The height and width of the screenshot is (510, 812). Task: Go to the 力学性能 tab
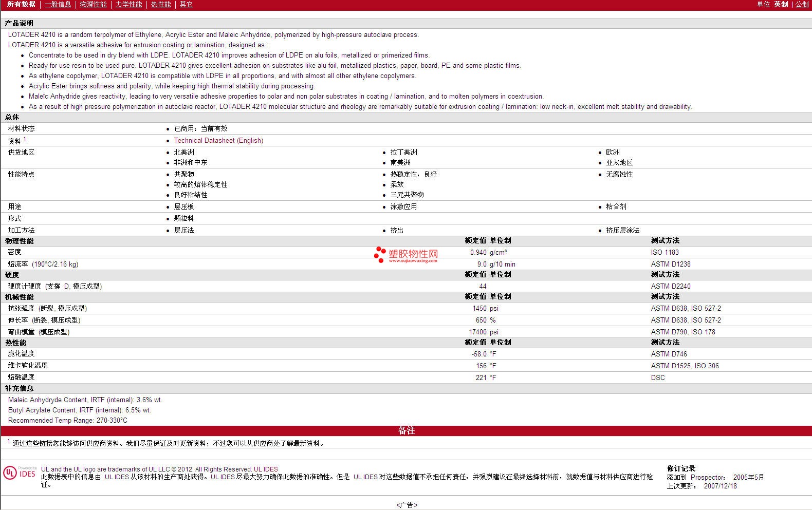click(129, 5)
